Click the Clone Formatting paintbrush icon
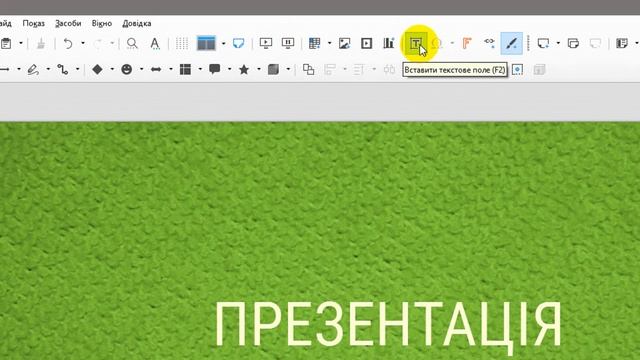Screen dimensions: 640x360 40,43
